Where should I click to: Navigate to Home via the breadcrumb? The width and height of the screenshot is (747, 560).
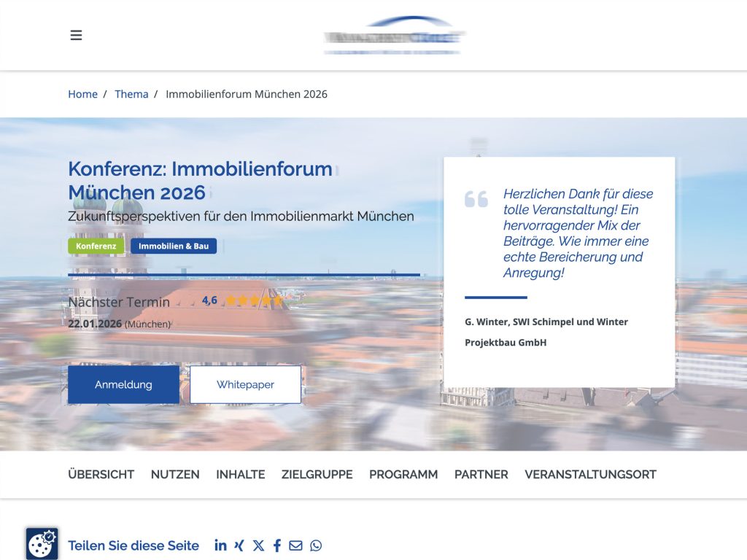82,94
